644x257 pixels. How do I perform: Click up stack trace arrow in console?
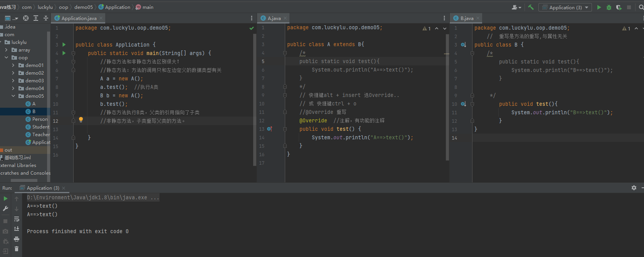[x=17, y=199]
